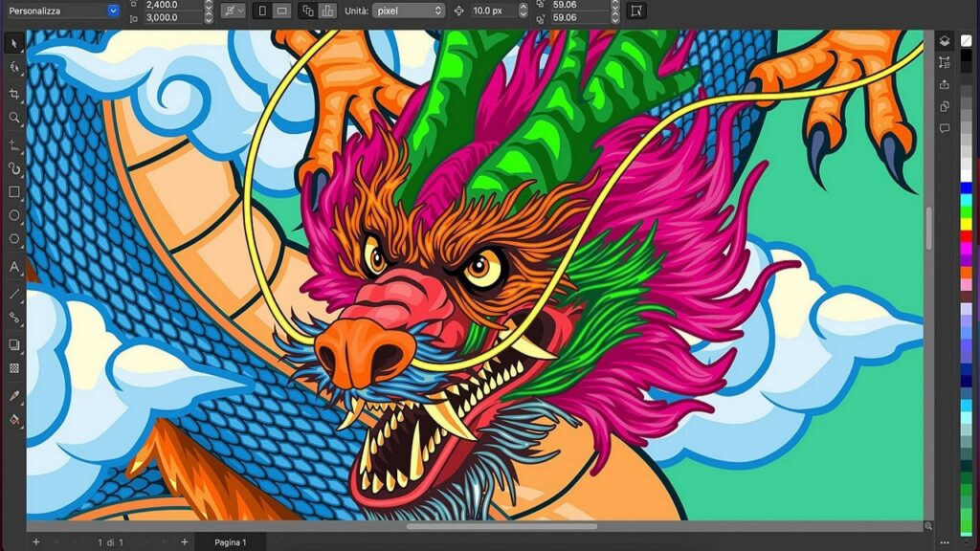The image size is (980, 551).
Task: Switch to the Pagina 1 tab
Action: (x=230, y=540)
